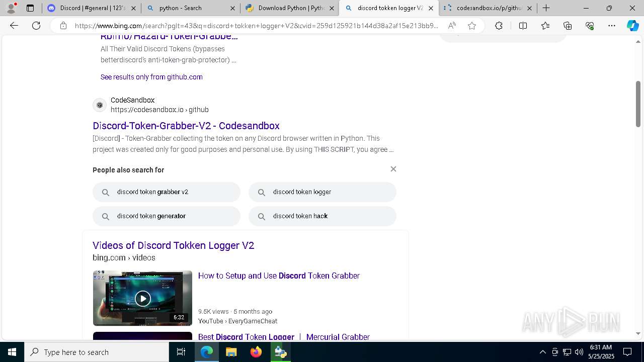Screen dimensions: 644x362
Task: Open the network tray icon
Action: point(567,352)
